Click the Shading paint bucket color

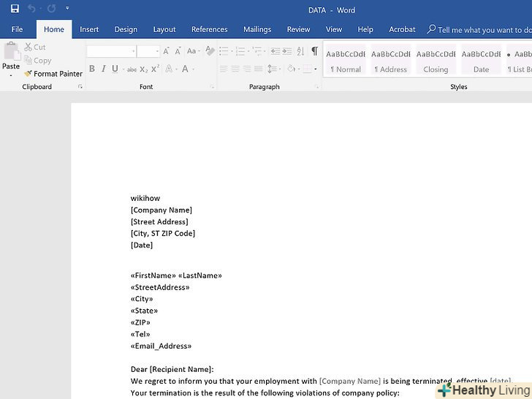(291, 69)
